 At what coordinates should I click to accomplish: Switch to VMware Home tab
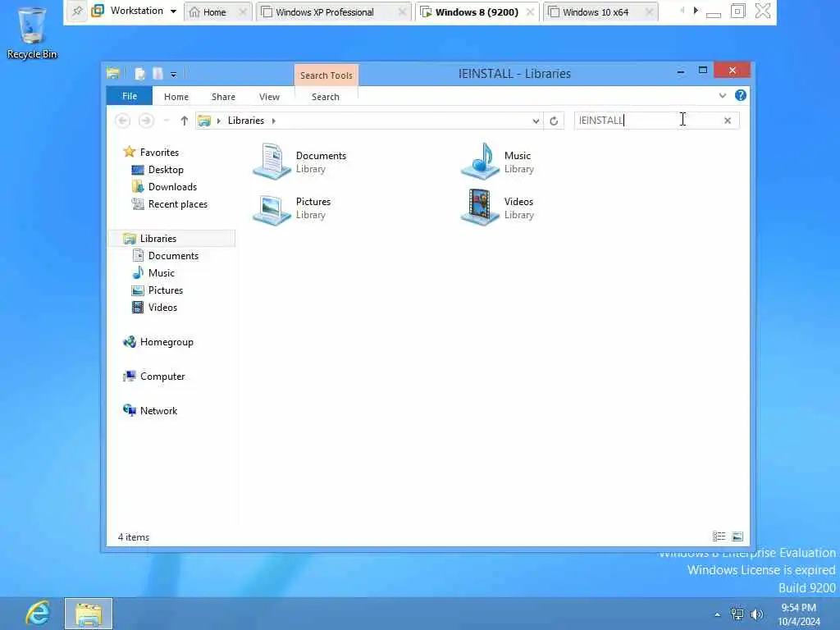(214, 11)
